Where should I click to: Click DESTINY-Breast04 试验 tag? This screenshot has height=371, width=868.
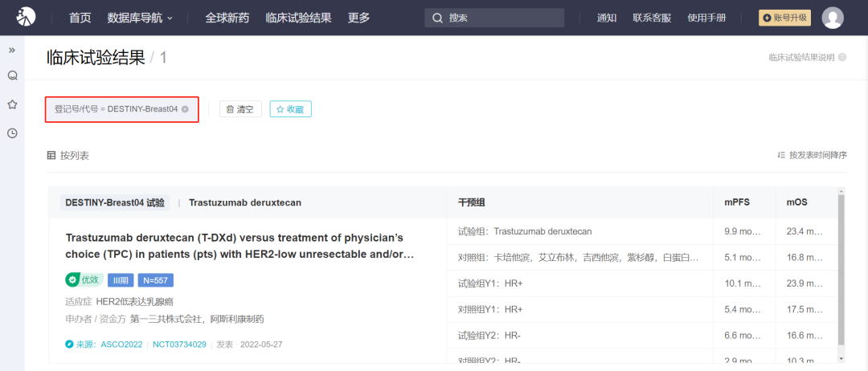click(x=115, y=202)
